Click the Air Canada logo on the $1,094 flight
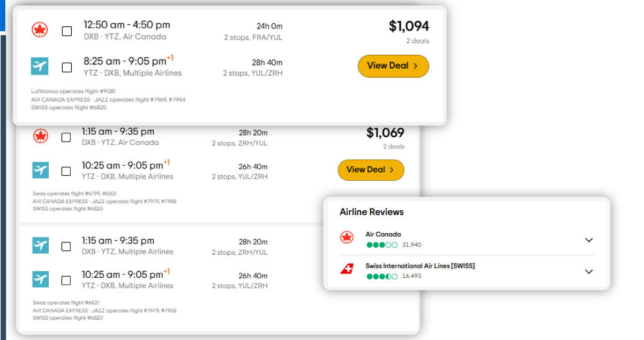The height and width of the screenshot is (340, 644). point(40,31)
